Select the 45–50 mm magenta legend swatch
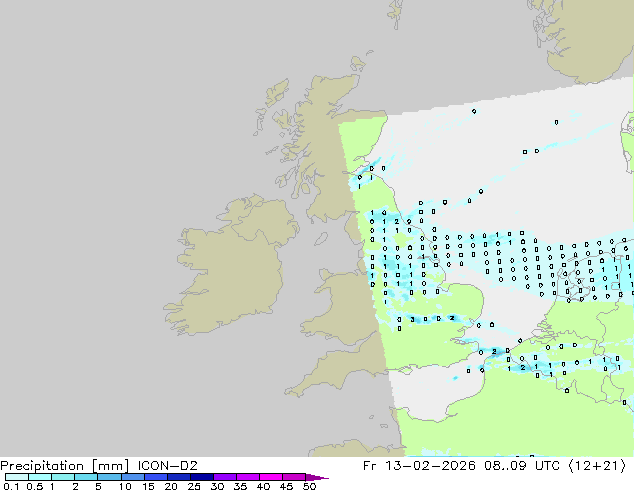Viewport: 634px width, 490px height. pyautogui.click(x=295, y=478)
